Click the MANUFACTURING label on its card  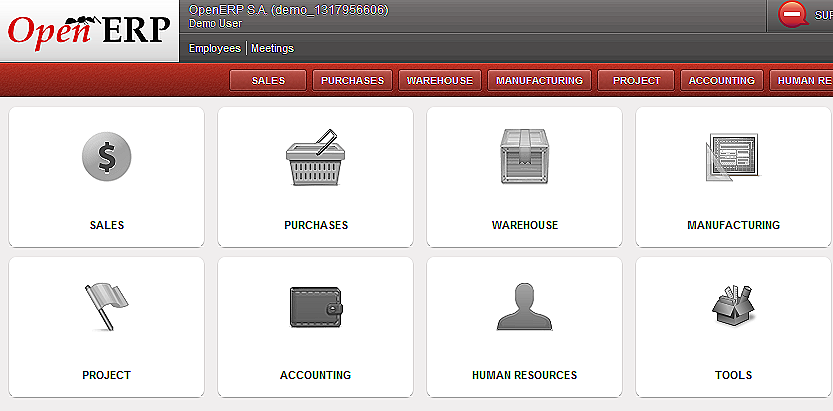pyautogui.click(x=734, y=225)
